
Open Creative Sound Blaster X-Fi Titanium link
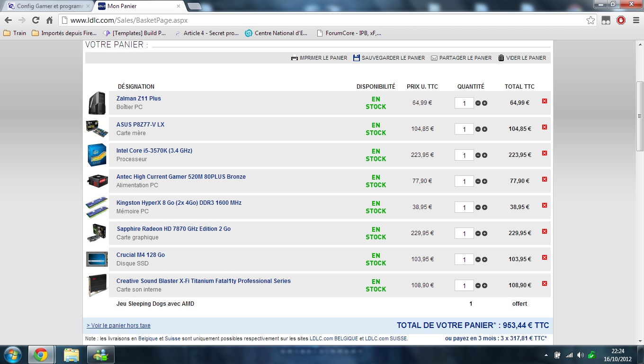pyautogui.click(x=204, y=281)
